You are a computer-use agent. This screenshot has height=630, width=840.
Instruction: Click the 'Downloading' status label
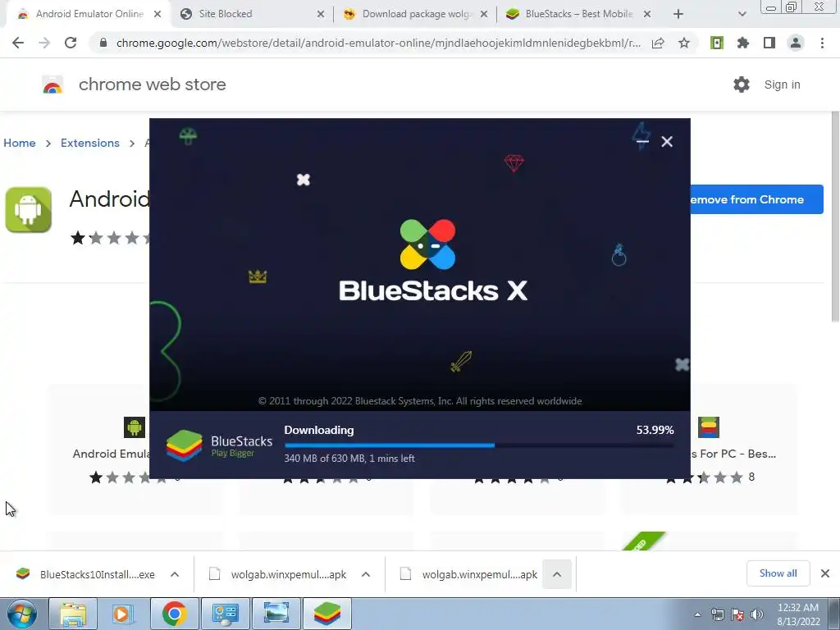click(319, 430)
